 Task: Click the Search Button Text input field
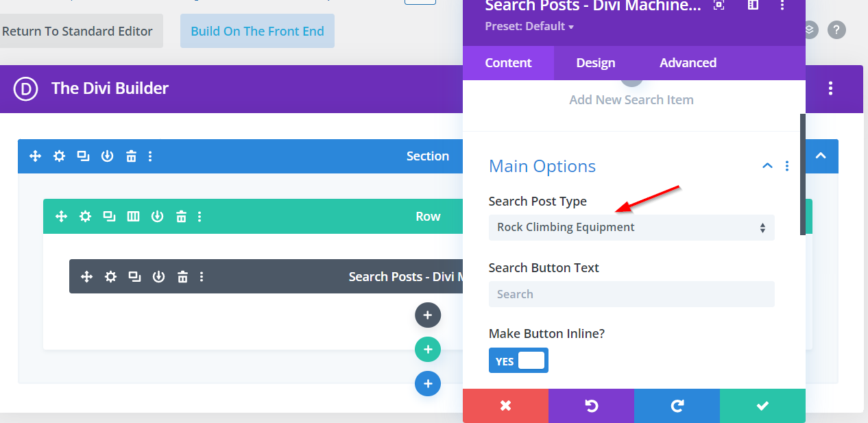pos(631,294)
